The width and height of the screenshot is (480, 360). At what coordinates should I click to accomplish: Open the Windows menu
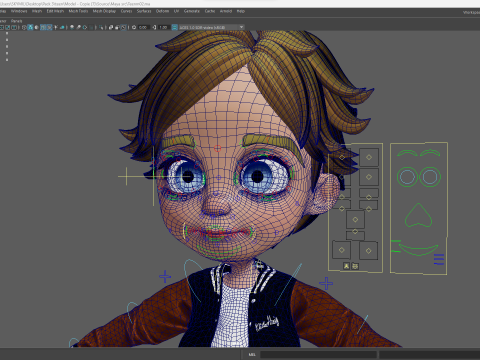tap(19, 11)
